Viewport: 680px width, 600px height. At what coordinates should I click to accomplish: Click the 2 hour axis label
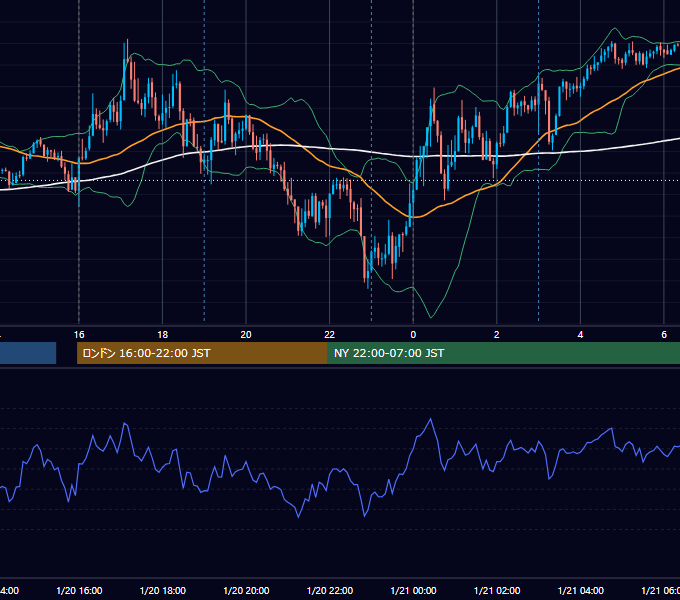497,335
